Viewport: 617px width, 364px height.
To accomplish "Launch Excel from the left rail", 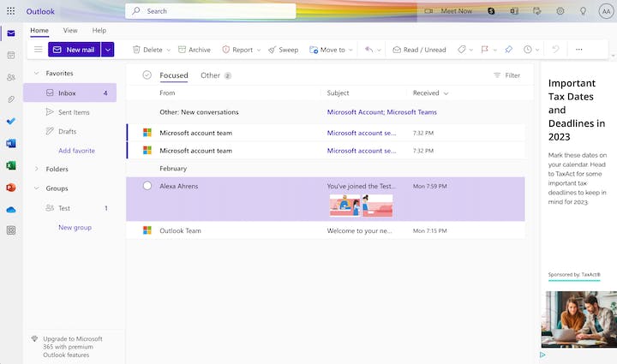I will [11, 165].
